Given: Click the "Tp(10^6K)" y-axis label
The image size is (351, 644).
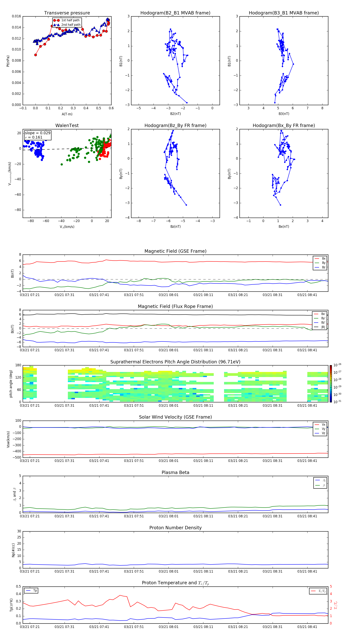Looking at the screenshot, I should click(x=11, y=605).
